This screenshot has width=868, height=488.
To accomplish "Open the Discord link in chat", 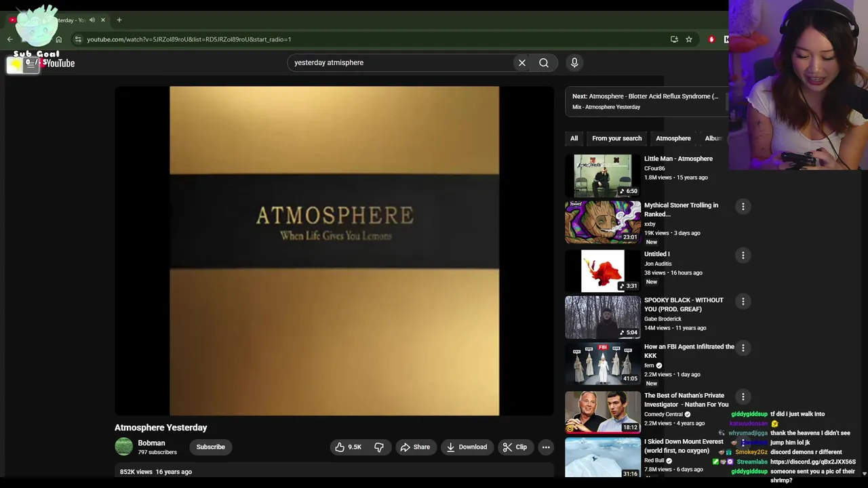I will 813,462.
